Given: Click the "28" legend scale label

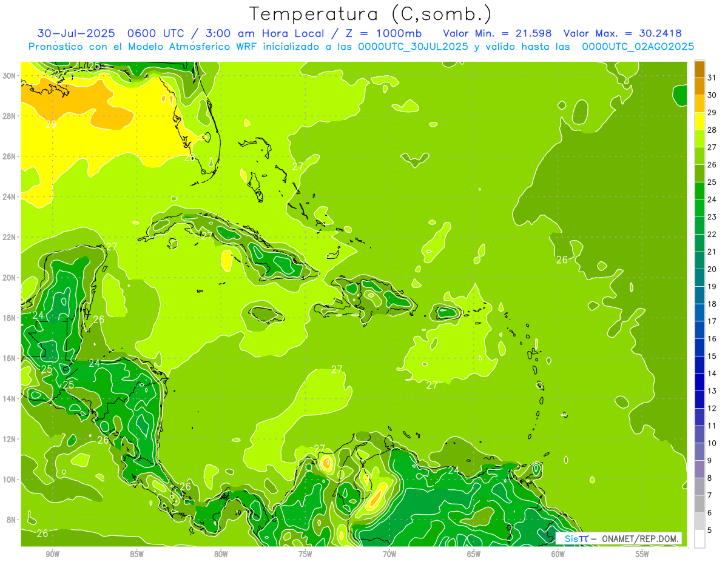Looking at the screenshot, I should [x=712, y=130].
